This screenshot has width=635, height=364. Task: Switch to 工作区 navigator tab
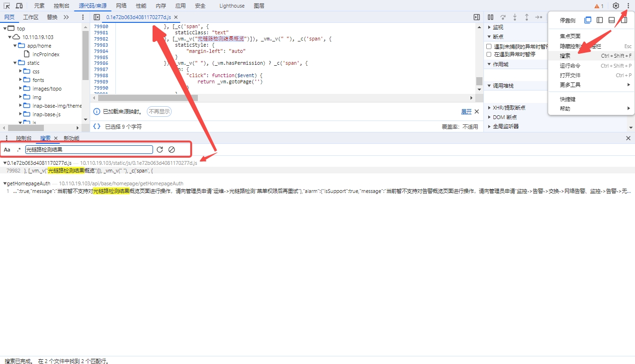pyautogui.click(x=31, y=17)
